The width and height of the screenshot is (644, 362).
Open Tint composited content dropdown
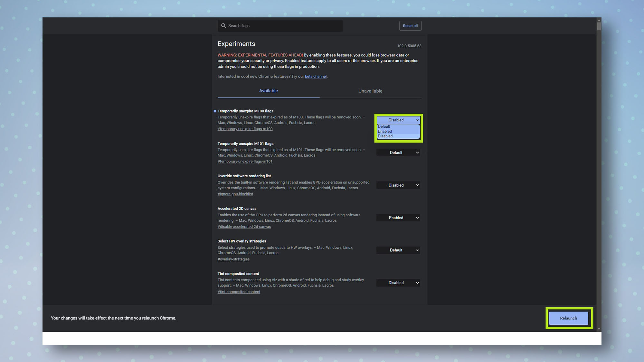[x=398, y=283]
